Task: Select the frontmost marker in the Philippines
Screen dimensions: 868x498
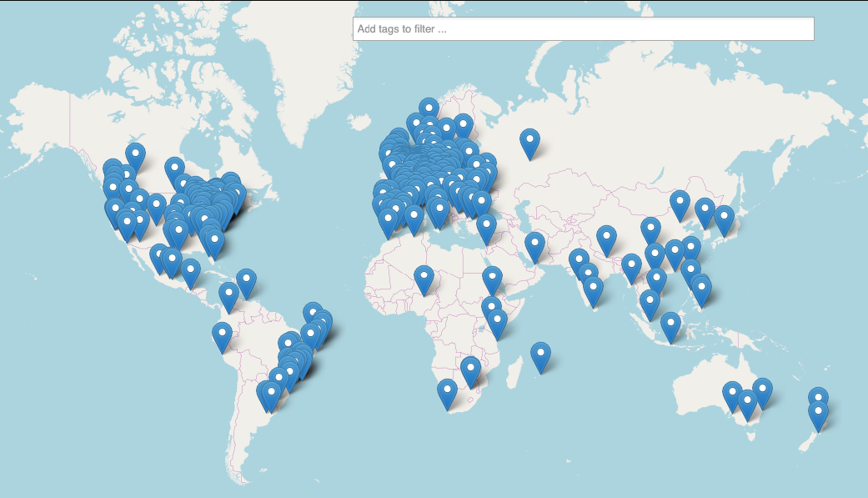Action: 701,291
